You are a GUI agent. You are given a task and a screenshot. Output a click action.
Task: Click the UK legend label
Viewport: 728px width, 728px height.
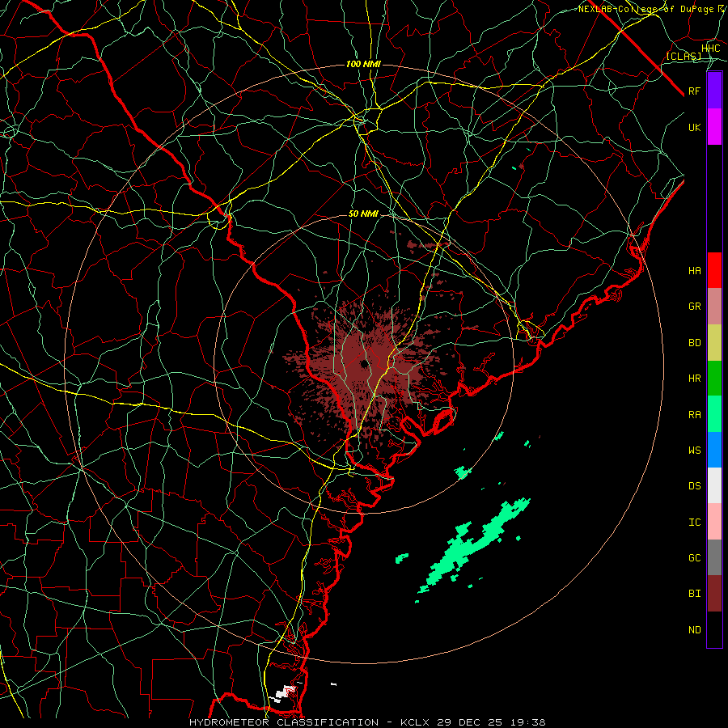(x=694, y=127)
